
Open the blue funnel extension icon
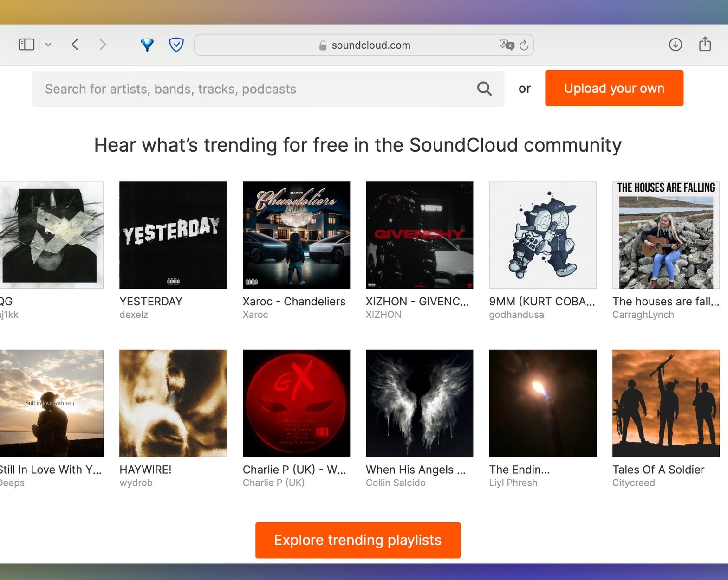pyautogui.click(x=147, y=45)
